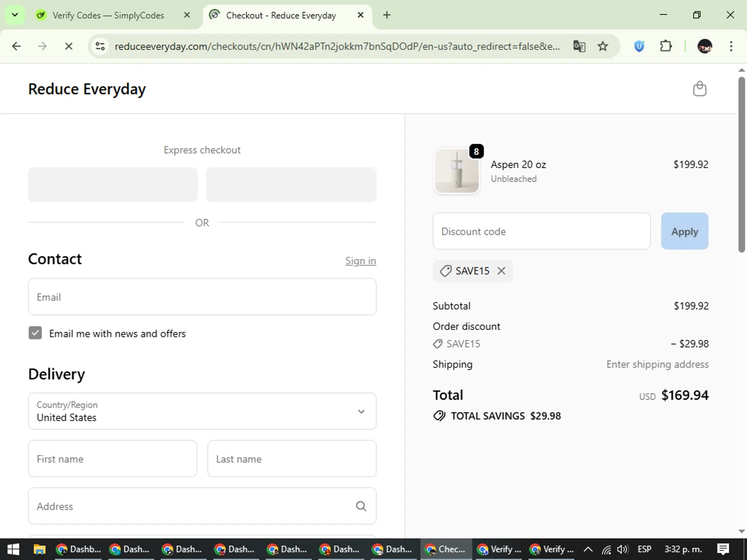This screenshot has width=747, height=560.
Task: Open the site information icon in address bar
Action: (100, 46)
